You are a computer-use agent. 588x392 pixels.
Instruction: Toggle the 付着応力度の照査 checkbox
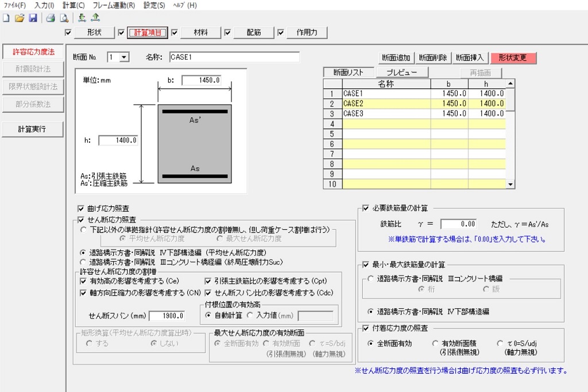366,329
